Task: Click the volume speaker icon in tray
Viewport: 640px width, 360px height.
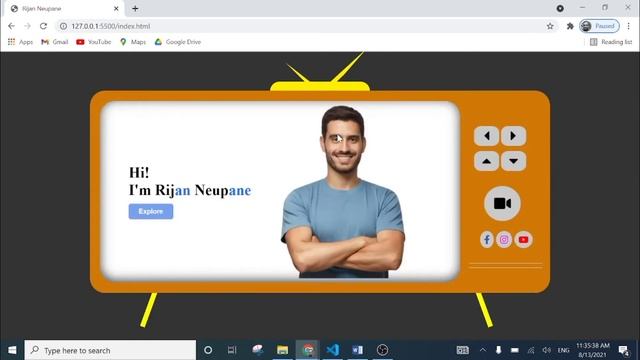Action: (x=547, y=350)
